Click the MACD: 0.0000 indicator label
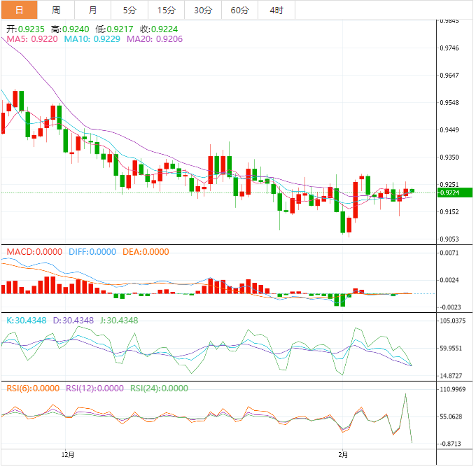The height and width of the screenshot is (469, 476). click(x=34, y=252)
